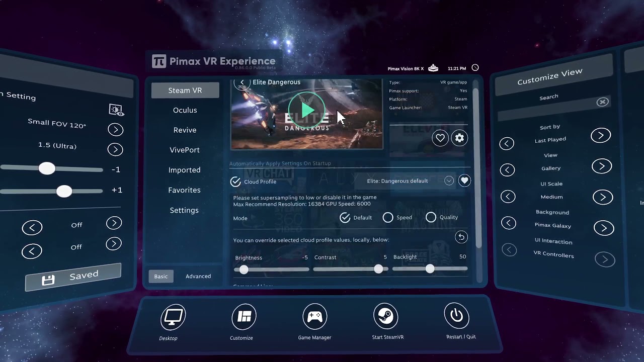
Task: Open the Revive library tab
Action: (x=185, y=130)
